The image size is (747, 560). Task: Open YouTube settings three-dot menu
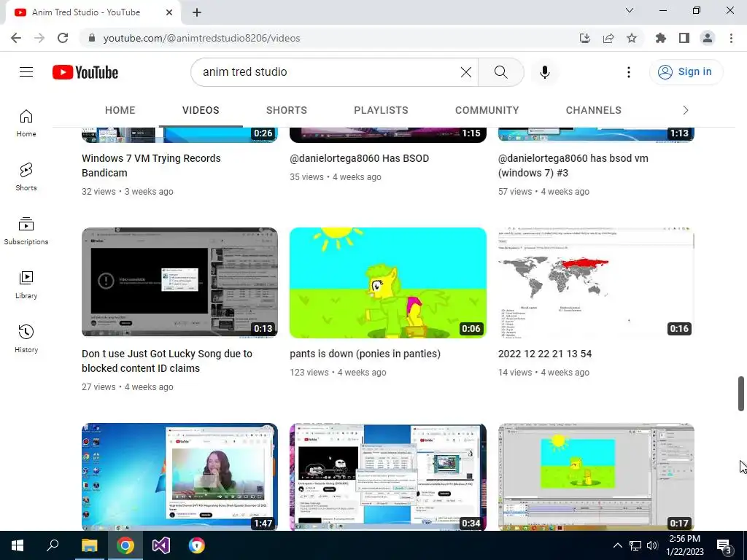[x=629, y=72]
